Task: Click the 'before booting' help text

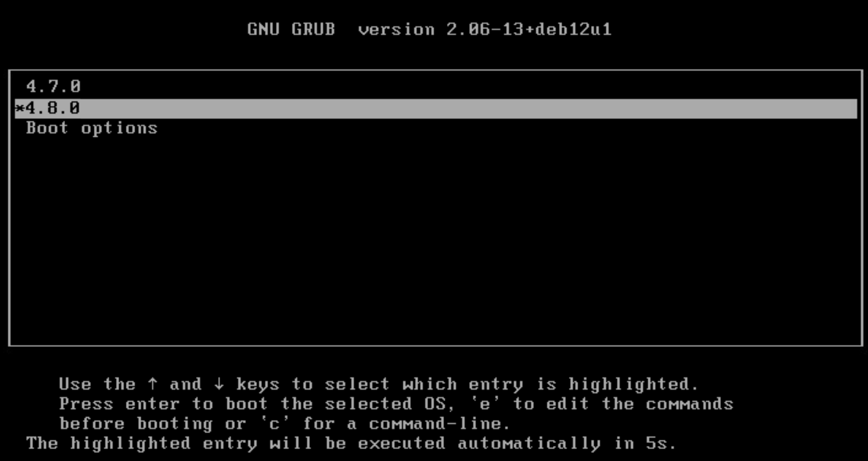Action: coord(136,424)
